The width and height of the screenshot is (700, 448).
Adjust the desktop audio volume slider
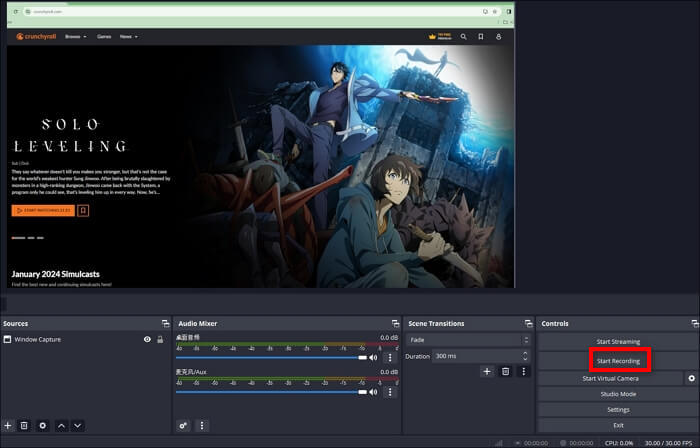[x=271, y=357]
